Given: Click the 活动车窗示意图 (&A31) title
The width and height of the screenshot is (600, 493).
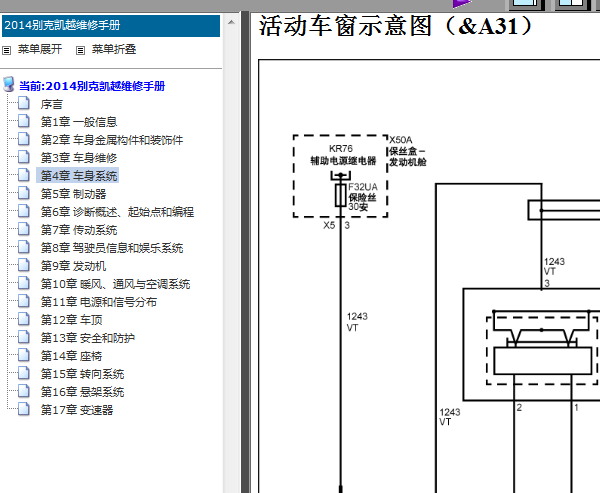Looking at the screenshot, I should [396, 26].
